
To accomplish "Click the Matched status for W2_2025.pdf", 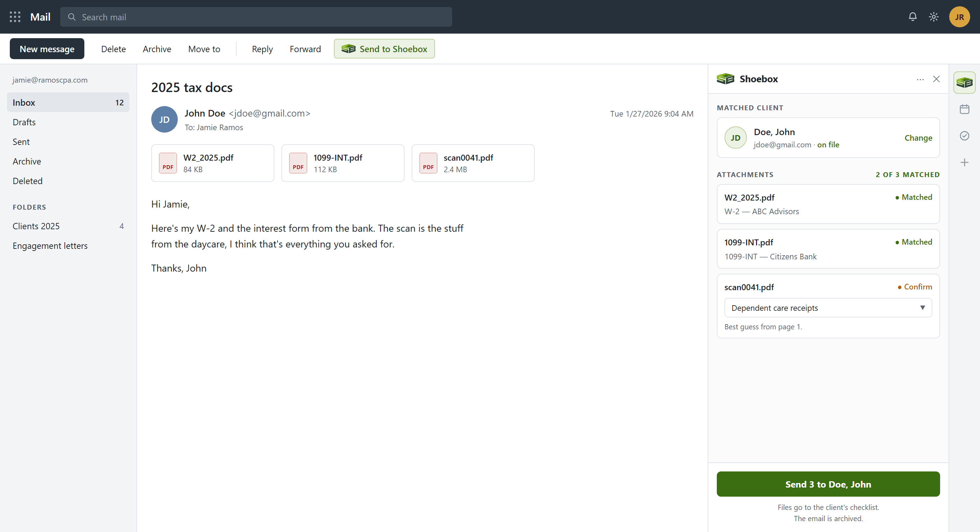I will click(913, 197).
